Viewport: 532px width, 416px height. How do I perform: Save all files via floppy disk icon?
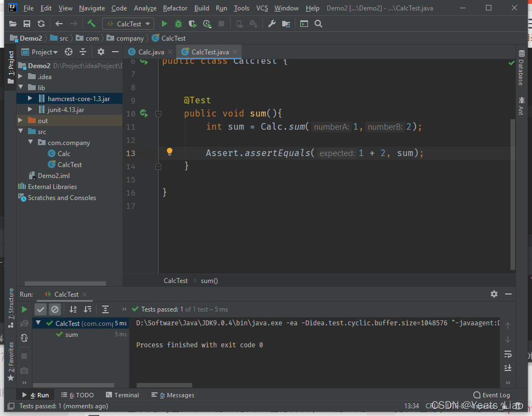tap(27, 24)
